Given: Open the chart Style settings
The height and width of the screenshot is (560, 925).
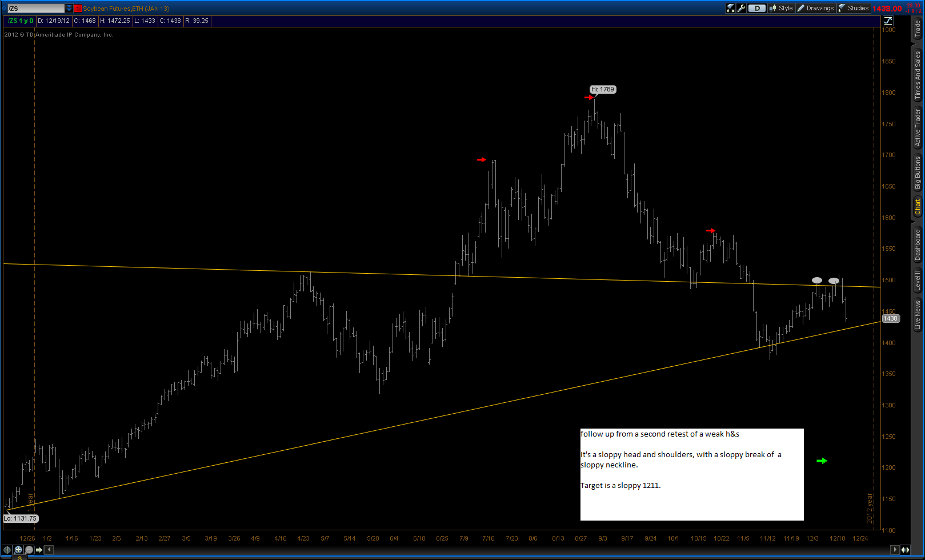Looking at the screenshot, I should (782, 8).
